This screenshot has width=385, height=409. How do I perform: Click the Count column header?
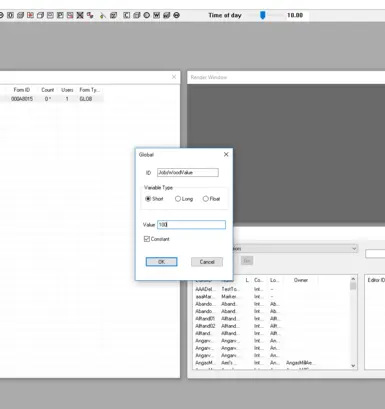pos(48,90)
